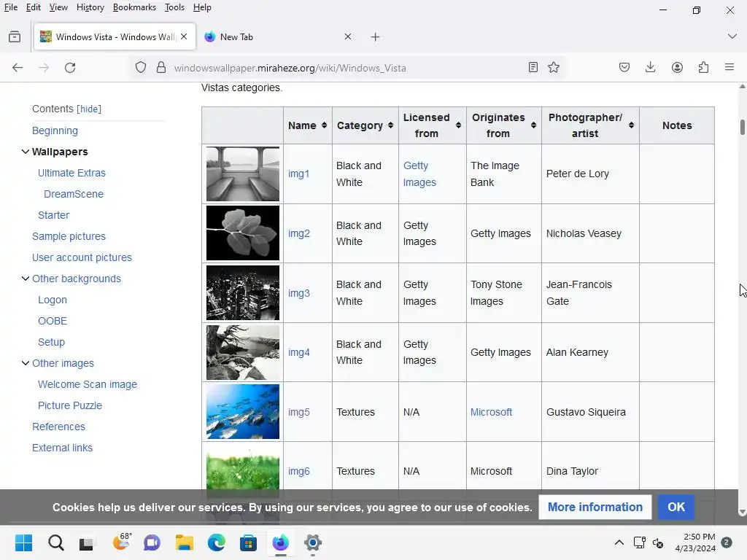The width and height of the screenshot is (747, 560).
Task: Open taskbar Search magnifier
Action: (x=55, y=542)
